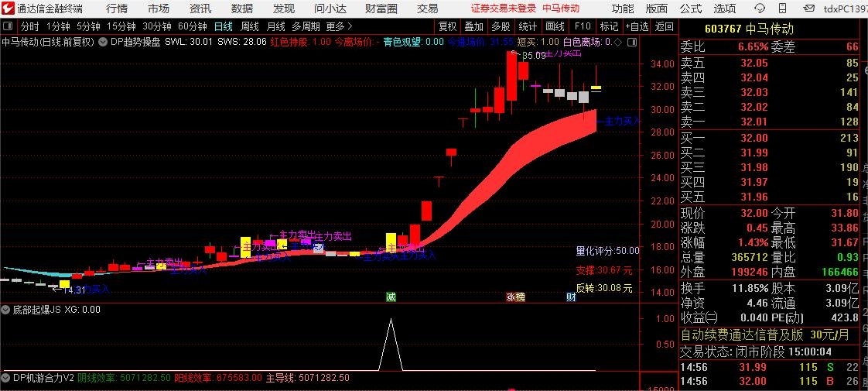
Task: Switch to 5分钟 period tab
Action: pos(88,26)
